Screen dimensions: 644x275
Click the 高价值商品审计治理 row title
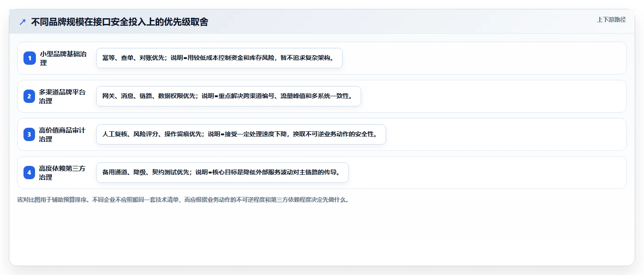click(x=62, y=134)
